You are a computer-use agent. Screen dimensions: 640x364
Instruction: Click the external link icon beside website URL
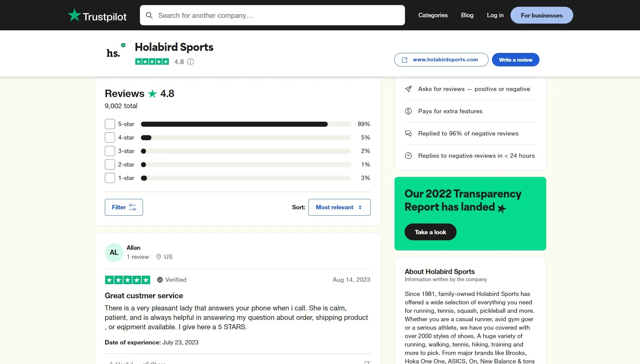(x=405, y=60)
